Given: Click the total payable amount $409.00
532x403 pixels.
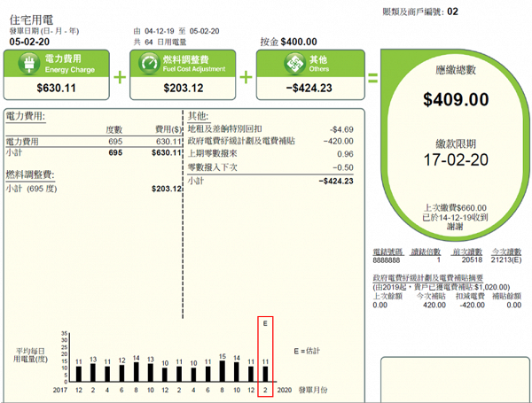Looking at the screenshot, I should click(456, 100).
